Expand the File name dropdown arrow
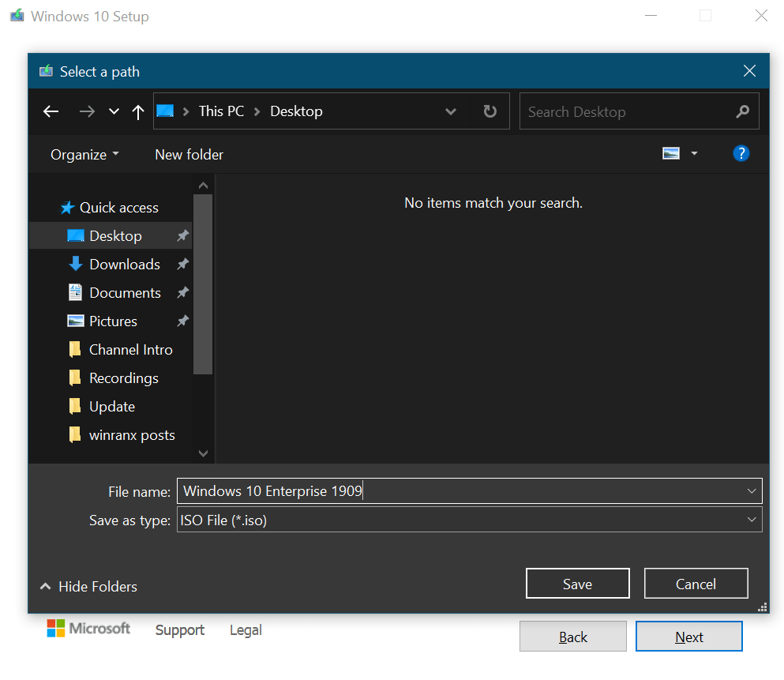This screenshot has height=680, width=784. [x=752, y=491]
